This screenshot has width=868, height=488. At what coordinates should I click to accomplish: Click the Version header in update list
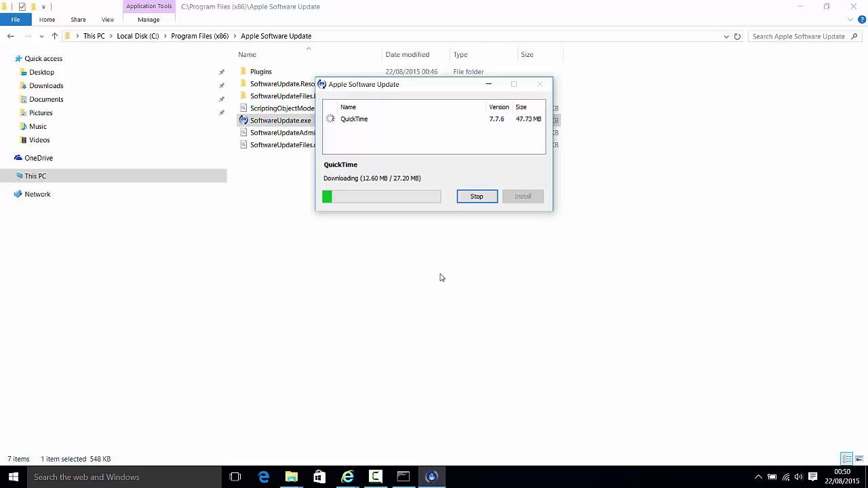(x=498, y=107)
